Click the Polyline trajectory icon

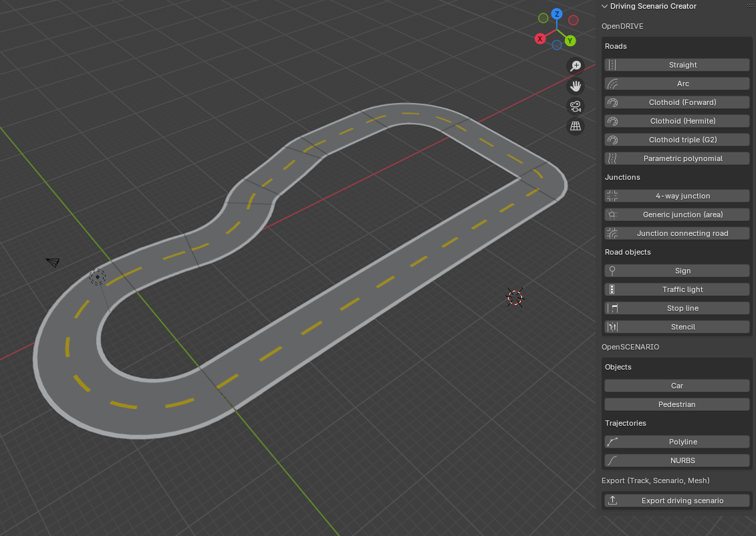point(612,442)
